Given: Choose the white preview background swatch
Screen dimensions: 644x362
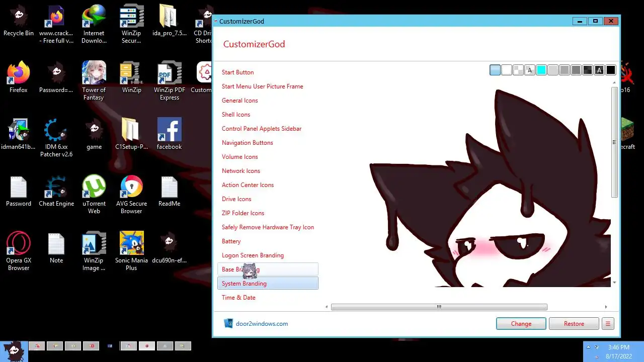Looking at the screenshot, I should [507, 70].
